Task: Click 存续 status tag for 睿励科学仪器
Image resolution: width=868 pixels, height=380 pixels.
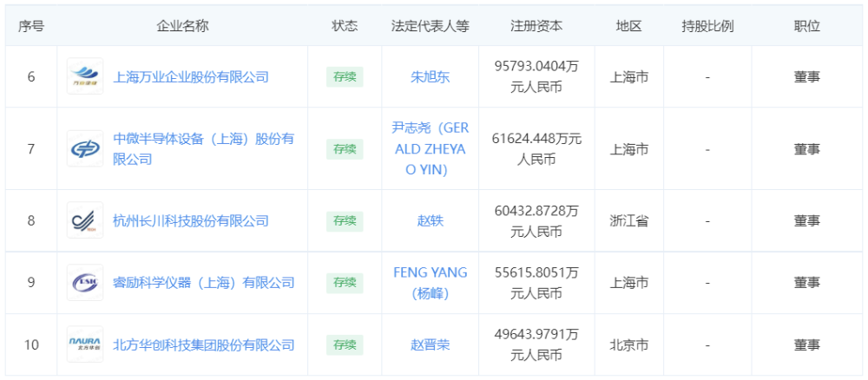Action: (345, 283)
